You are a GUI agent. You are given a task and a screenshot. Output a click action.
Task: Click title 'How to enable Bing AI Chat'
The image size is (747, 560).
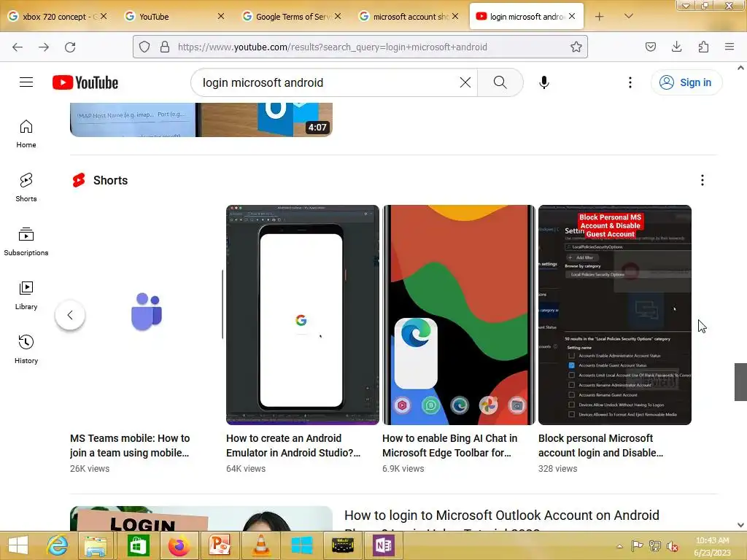[x=449, y=446]
